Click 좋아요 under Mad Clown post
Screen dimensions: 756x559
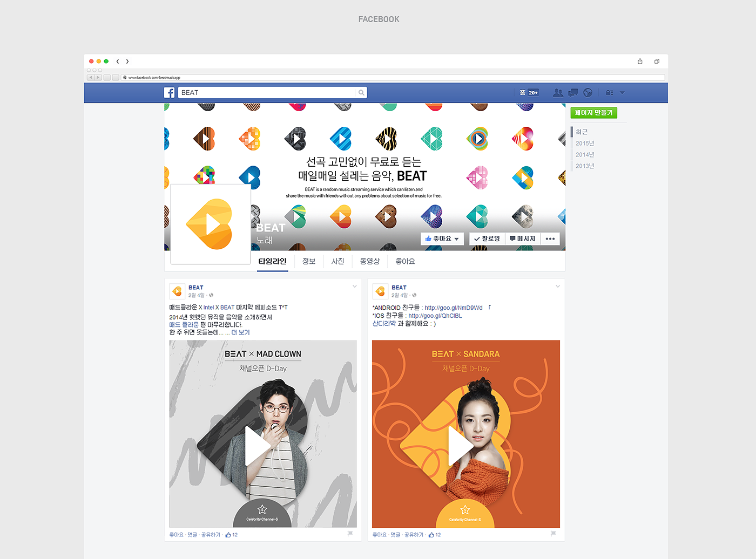176,535
